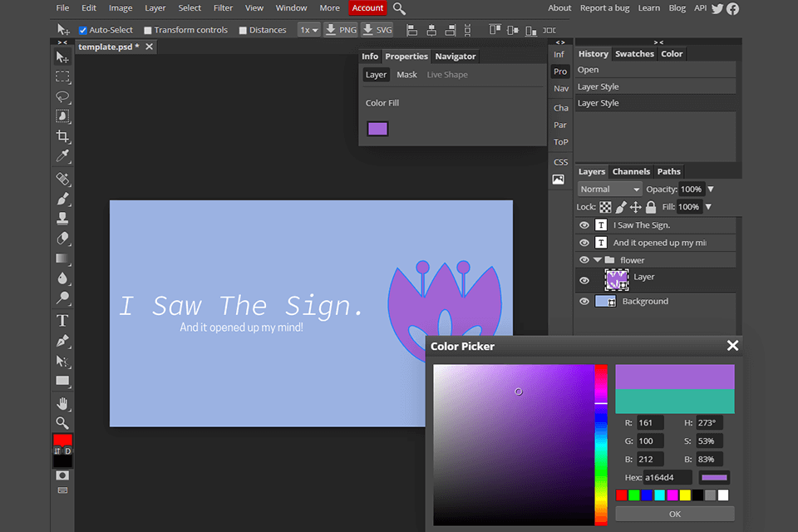Select the Spot Healing tool
Screen dimensions: 798x532
pos(62,179)
